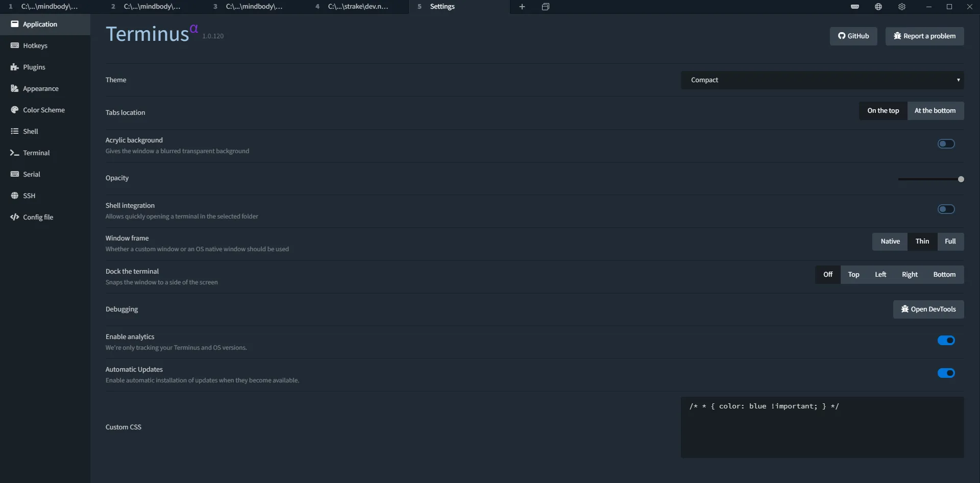Choose Thin window frame
Image resolution: width=980 pixels, height=483 pixels.
(x=922, y=241)
